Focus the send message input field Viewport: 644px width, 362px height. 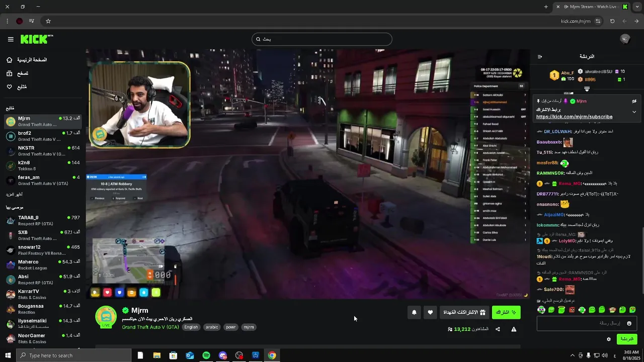[x=587, y=323]
